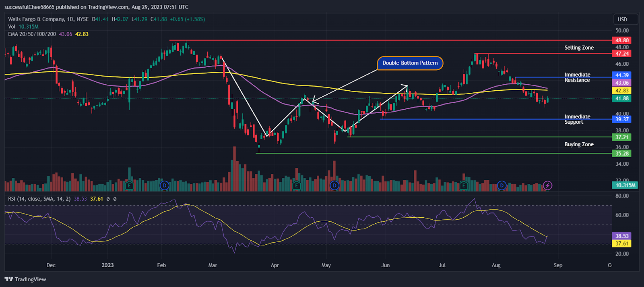Open the April earnings E marker
The image size is (644, 287).
tap(297, 185)
